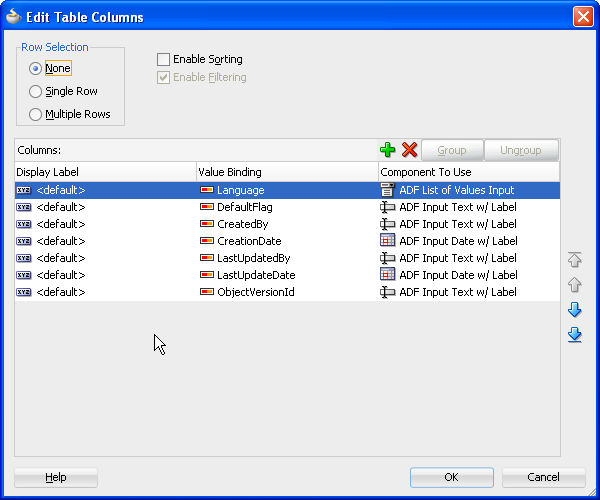Click ADF Input Date cell for CreationDate
This screenshot has height=500, width=600.
tap(469, 241)
